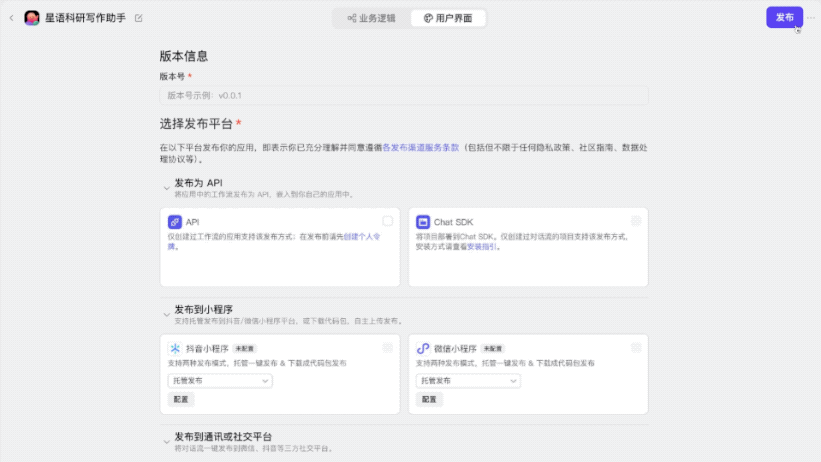Image resolution: width=821 pixels, height=462 pixels.
Task: Click the 星语科研写作助手 app avatar icon
Action: point(31,18)
